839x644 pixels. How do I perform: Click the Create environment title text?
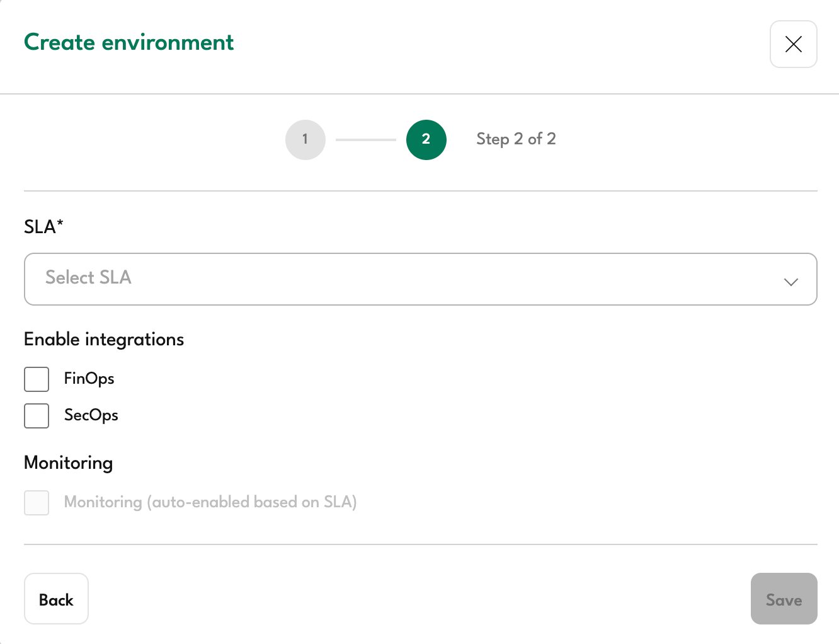[x=128, y=42]
